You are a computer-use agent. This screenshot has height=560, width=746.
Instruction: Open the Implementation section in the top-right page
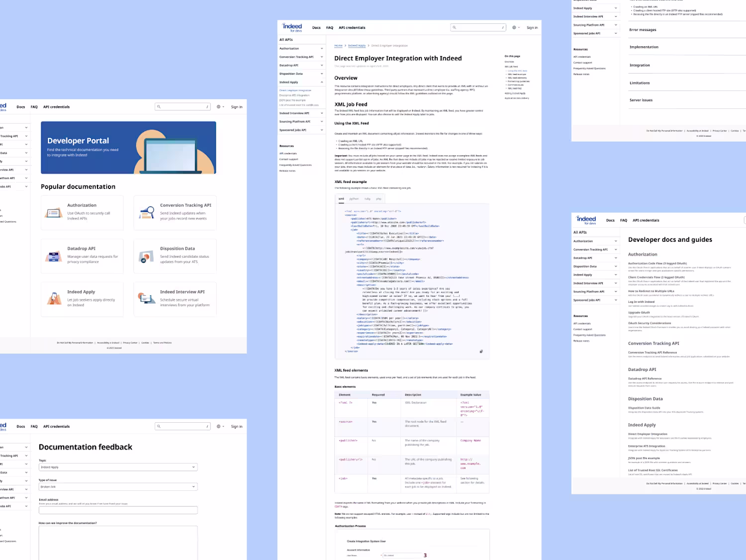coord(644,47)
